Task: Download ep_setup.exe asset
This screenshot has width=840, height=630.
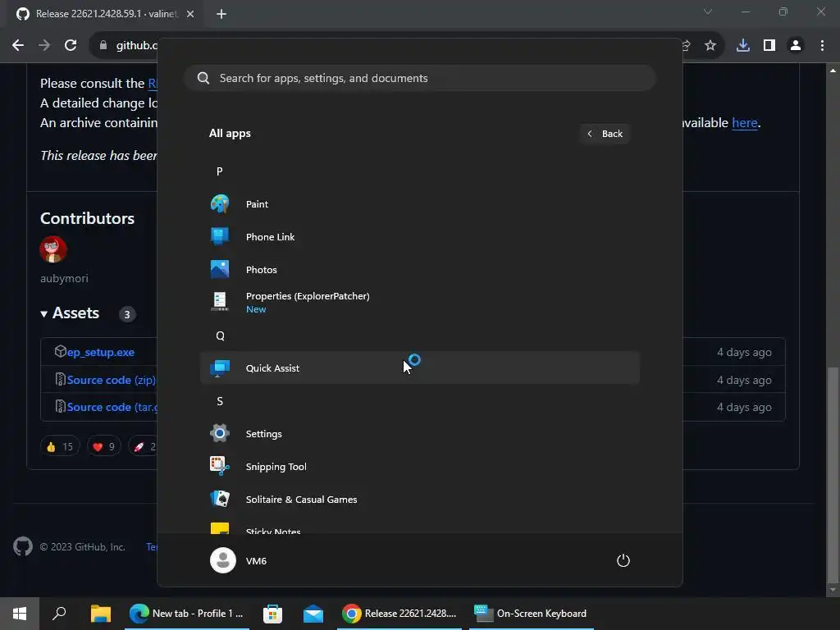Action: click(100, 352)
